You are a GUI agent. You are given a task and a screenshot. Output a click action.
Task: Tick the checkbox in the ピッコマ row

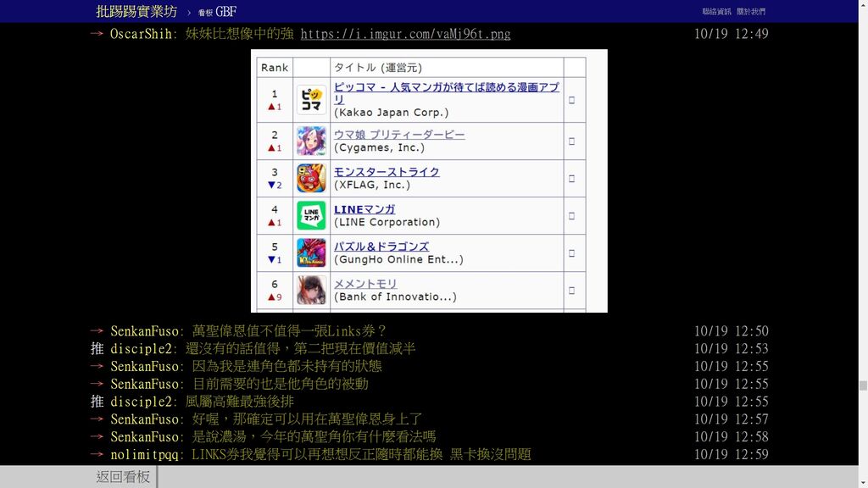point(572,100)
